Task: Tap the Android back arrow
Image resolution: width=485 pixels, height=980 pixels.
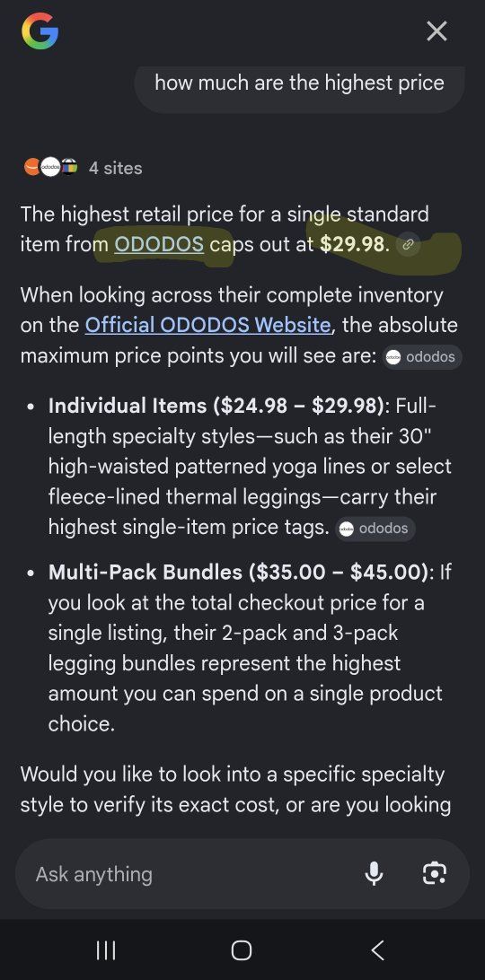Action: [x=377, y=950]
